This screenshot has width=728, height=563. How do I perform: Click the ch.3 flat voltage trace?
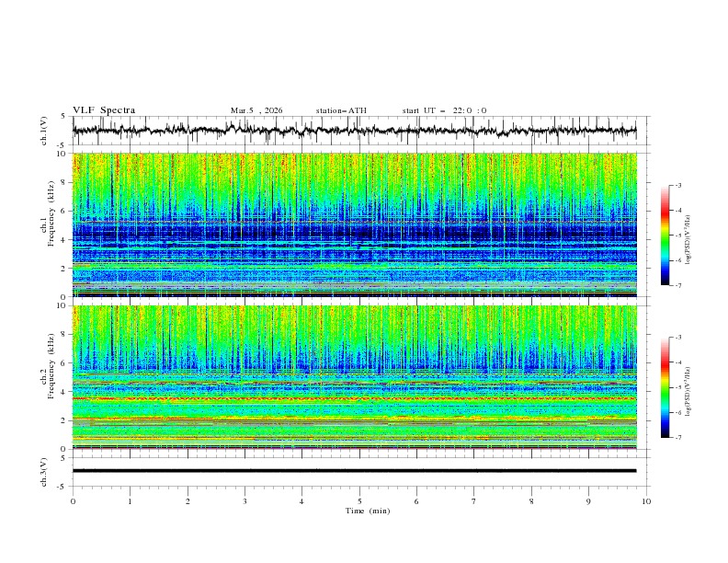354,471
